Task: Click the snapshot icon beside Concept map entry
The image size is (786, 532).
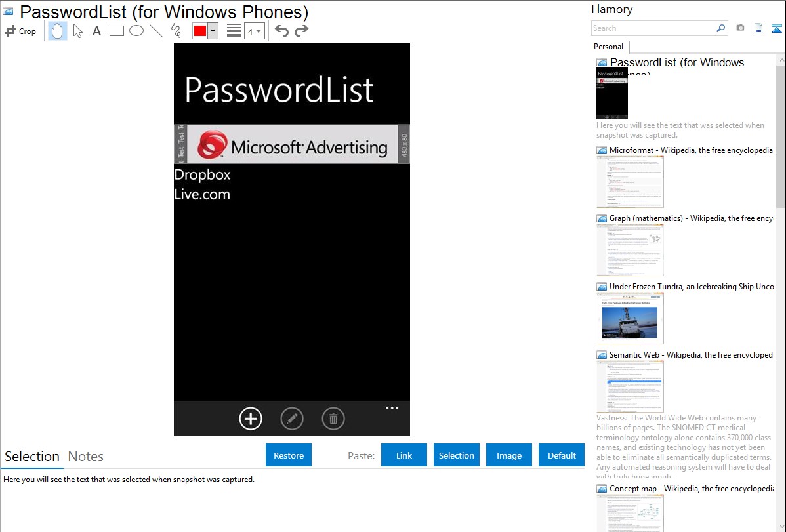Action: coord(602,489)
